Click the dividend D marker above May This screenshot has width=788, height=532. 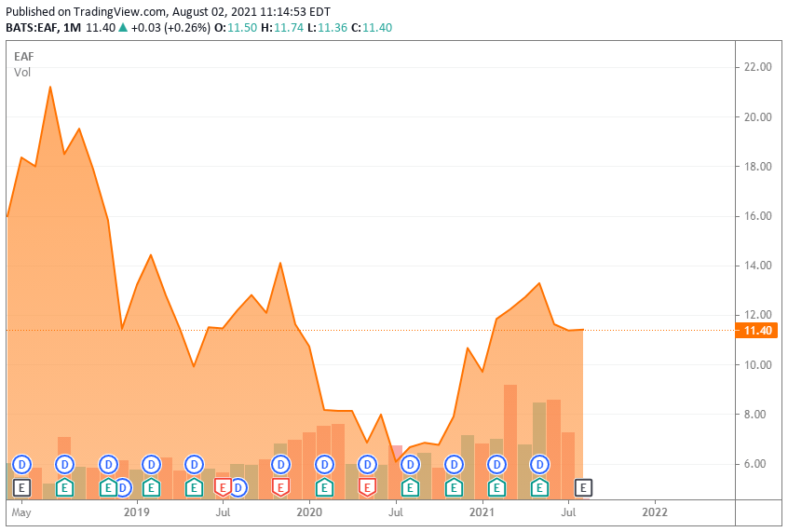(21, 465)
